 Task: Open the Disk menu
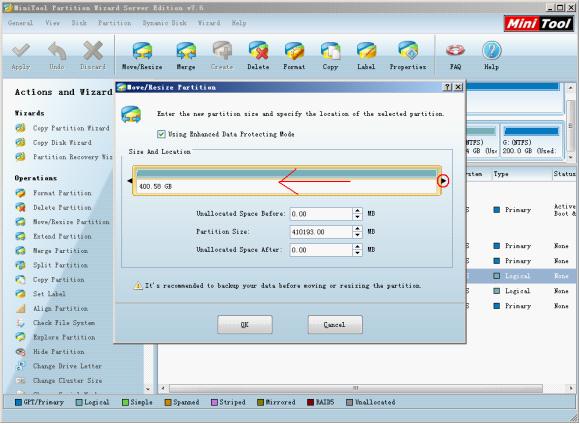(79, 23)
